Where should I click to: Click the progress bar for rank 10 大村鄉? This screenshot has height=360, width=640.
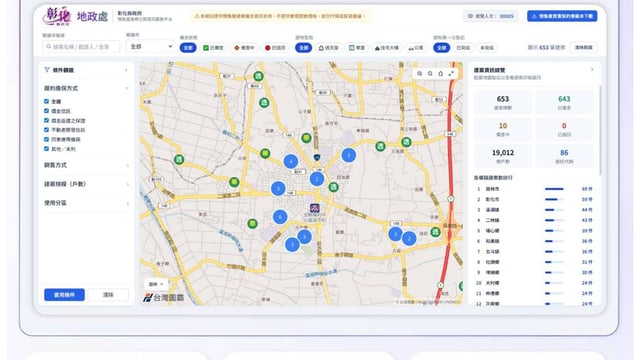pos(554,283)
